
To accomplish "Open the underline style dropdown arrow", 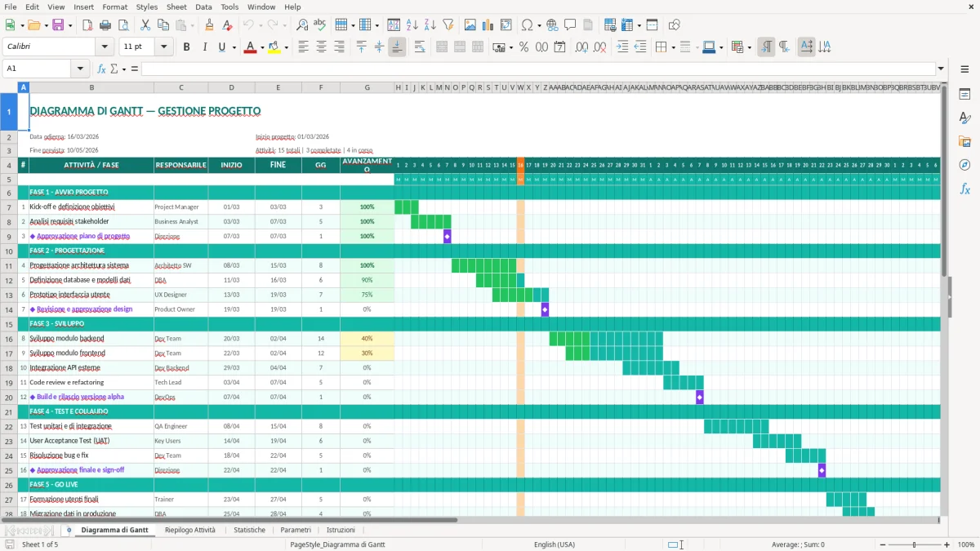I will pos(234,47).
